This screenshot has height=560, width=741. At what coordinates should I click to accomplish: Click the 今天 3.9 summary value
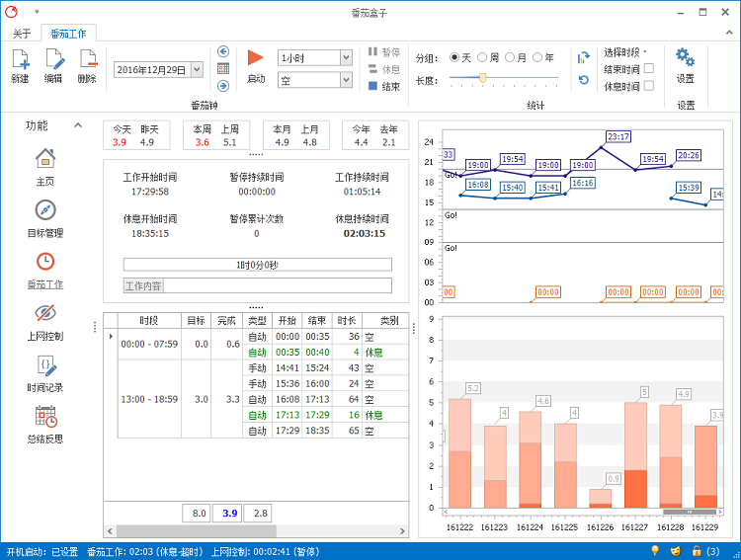point(120,142)
